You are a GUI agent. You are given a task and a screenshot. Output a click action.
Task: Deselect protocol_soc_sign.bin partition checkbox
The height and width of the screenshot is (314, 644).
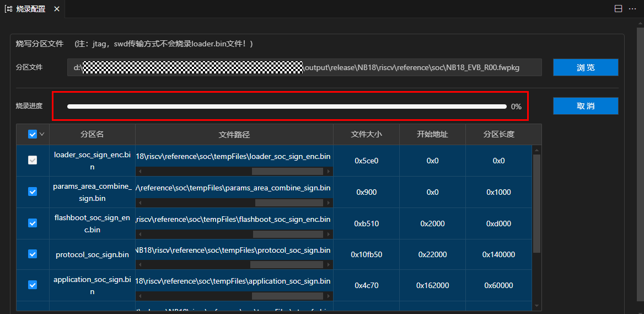[33, 254]
